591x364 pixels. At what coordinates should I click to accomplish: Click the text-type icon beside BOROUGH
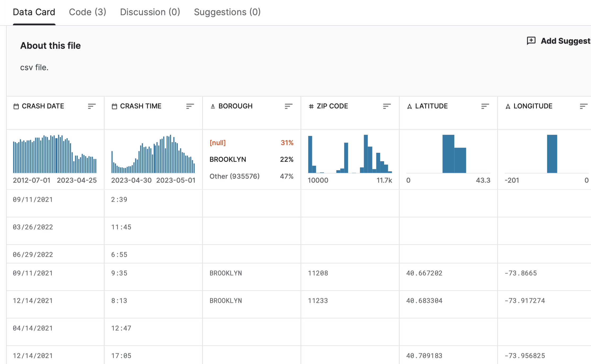213,106
